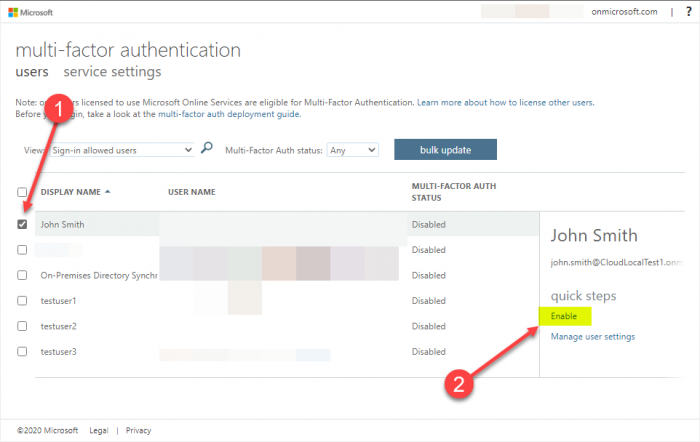Open the multi-factor auth deployment guide link
Viewport: 700px width, 442px height.
229,114
